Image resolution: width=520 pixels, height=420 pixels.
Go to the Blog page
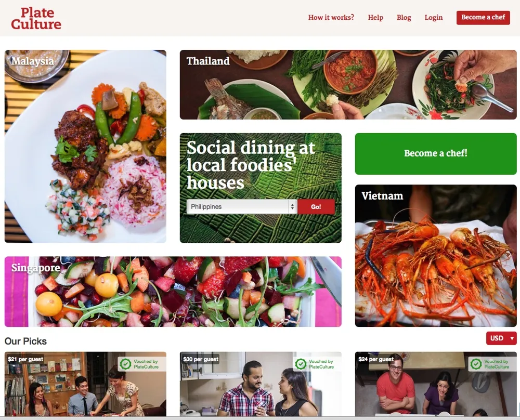pos(404,17)
